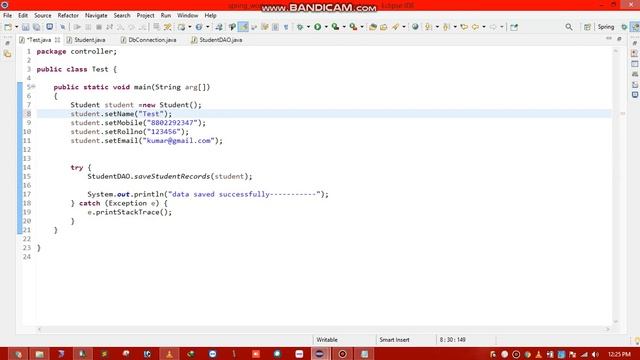Open the Forward history dropdown arrow
This screenshot has height=360, width=640.
click(502, 27)
